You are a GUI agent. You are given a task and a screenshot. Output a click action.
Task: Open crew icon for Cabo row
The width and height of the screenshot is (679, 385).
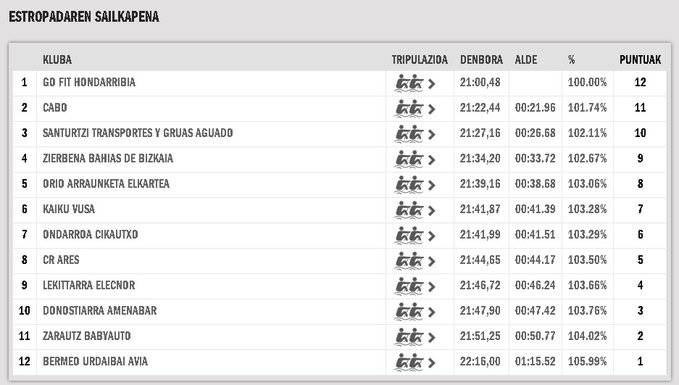tap(409, 108)
